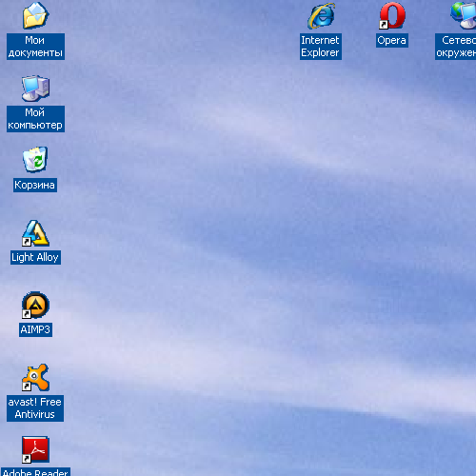
Task: Click the "Opera" label text
Action: [392, 40]
